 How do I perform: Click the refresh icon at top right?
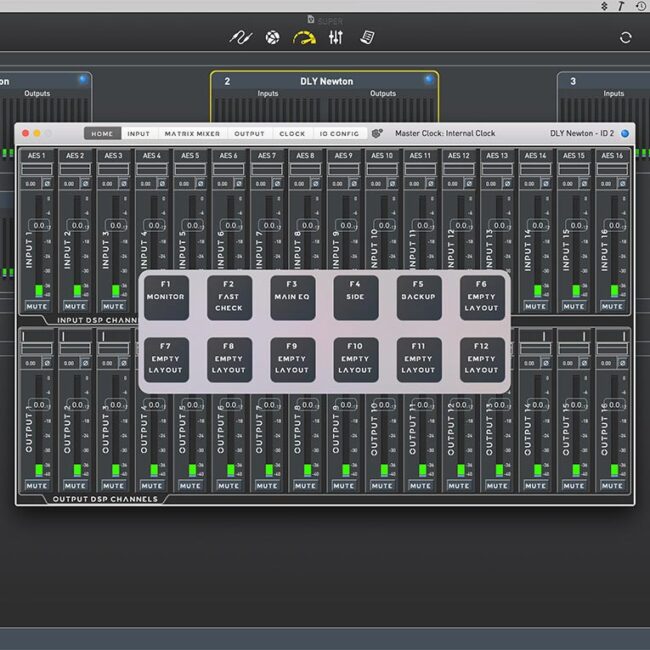(625, 37)
